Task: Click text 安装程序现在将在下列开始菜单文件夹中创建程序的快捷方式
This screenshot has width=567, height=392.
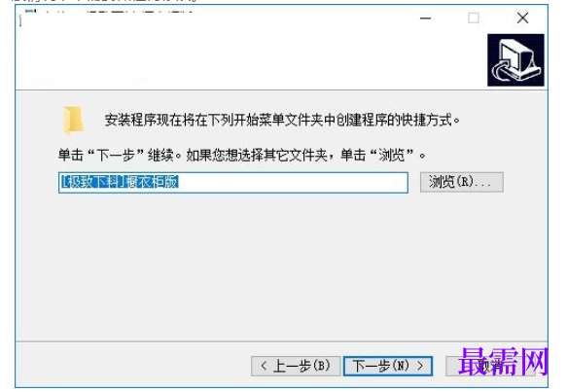Action: tap(282, 120)
